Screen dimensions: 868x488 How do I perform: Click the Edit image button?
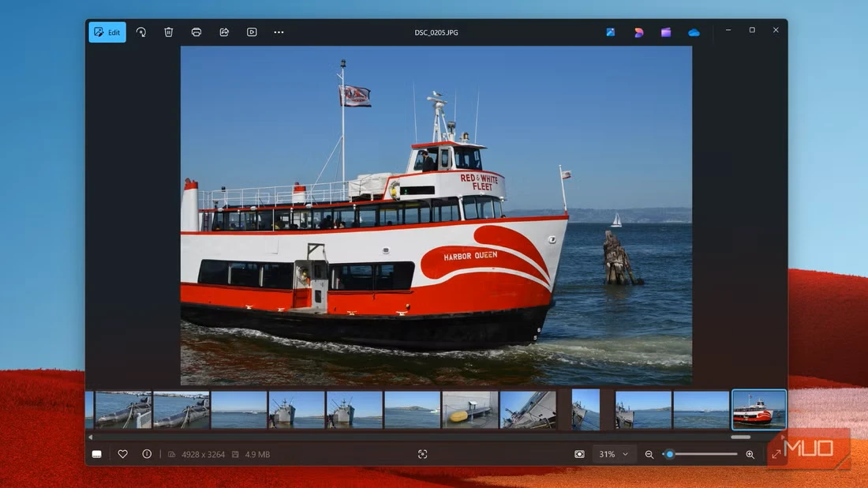(x=107, y=32)
